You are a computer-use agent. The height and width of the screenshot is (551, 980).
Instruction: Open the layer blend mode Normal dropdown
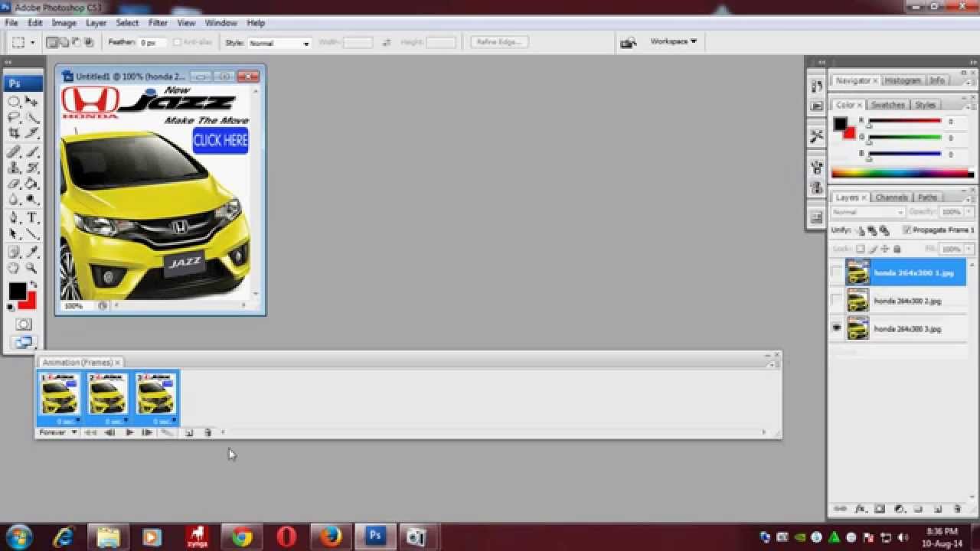(x=868, y=212)
